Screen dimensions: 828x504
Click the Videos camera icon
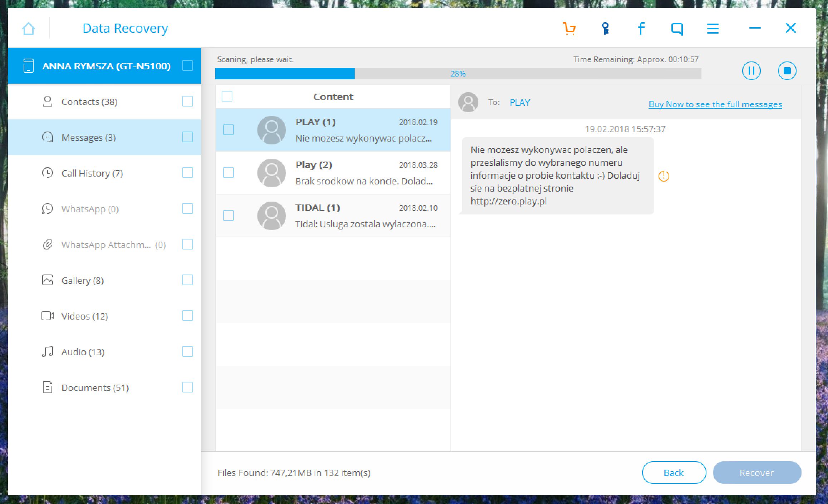(x=48, y=316)
